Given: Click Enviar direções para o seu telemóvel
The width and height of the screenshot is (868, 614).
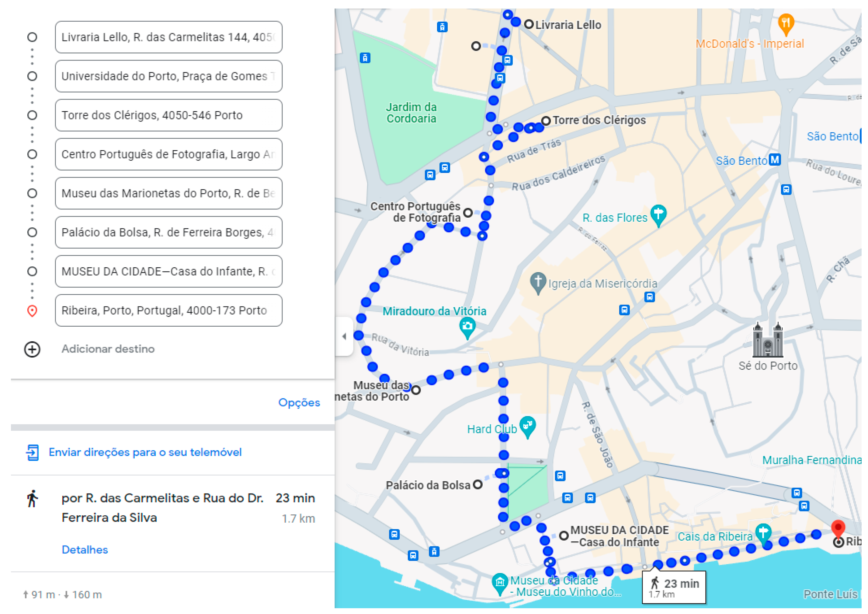Looking at the screenshot, I should pos(145,452).
